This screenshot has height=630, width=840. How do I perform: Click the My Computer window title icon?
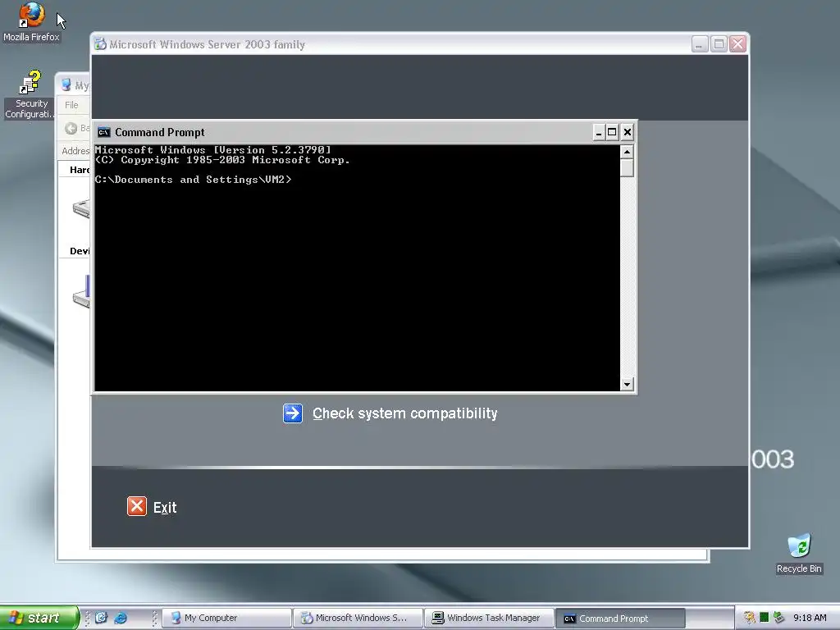(66, 84)
